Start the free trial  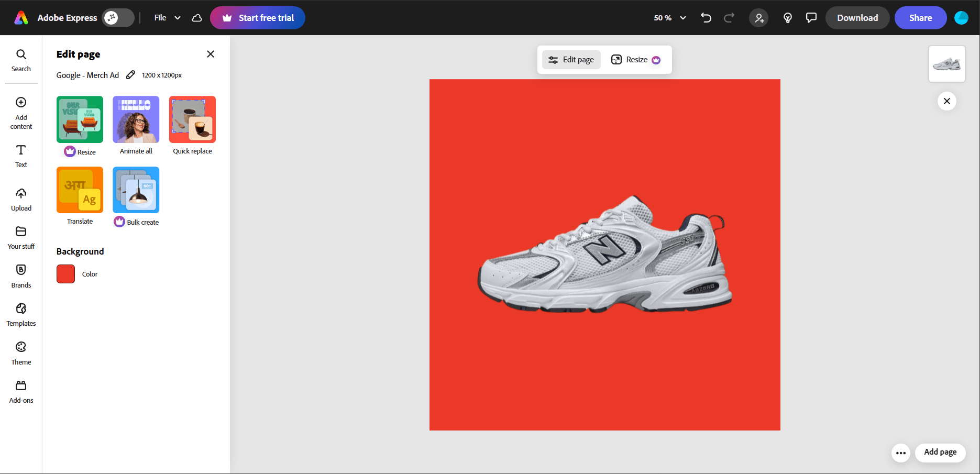pyautogui.click(x=258, y=18)
